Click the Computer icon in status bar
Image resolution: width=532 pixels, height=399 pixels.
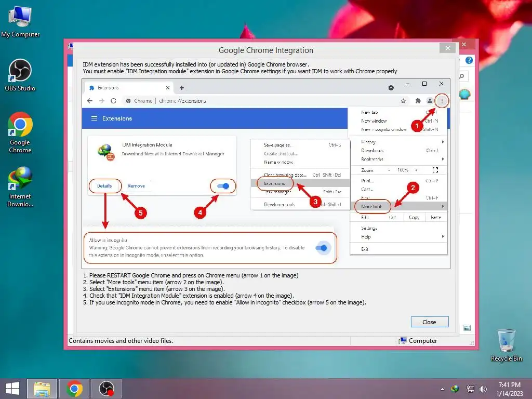(x=403, y=341)
